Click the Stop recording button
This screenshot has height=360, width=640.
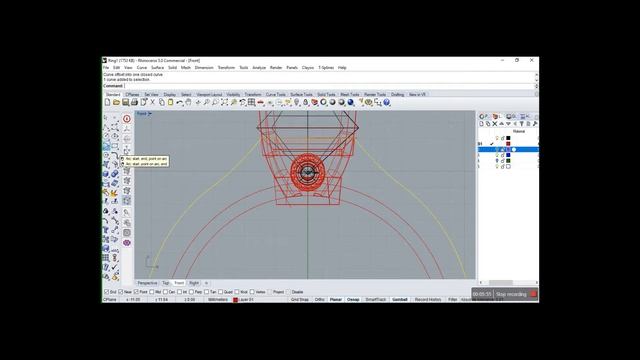tap(516, 294)
